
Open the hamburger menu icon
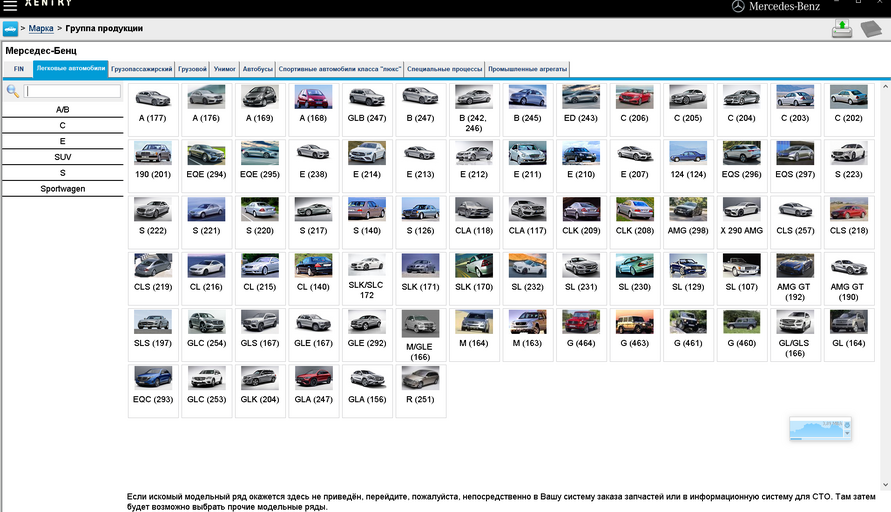pos(10,5)
